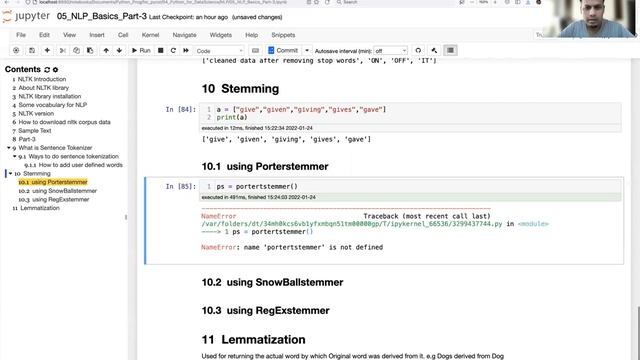The width and height of the screenshot is (640, 360).
Task: Go to 'Some vocabulary for NLP'
Action: tap(53, 105)
